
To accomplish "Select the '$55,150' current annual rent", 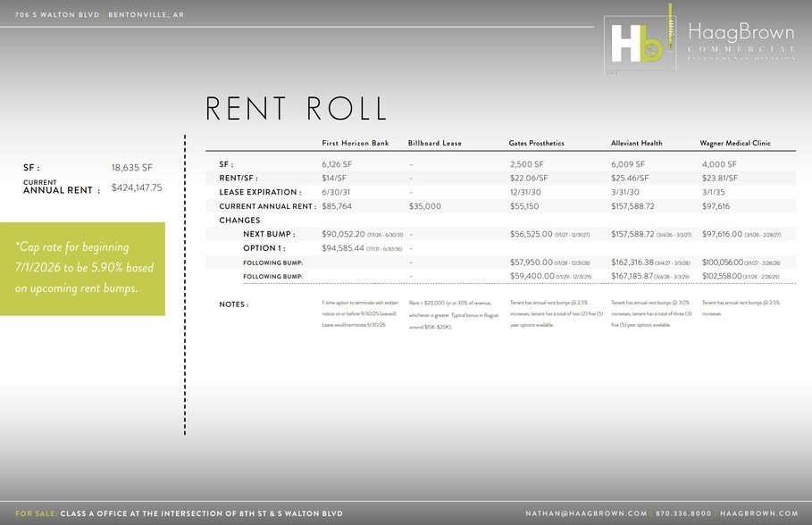I will click(524, 206).
